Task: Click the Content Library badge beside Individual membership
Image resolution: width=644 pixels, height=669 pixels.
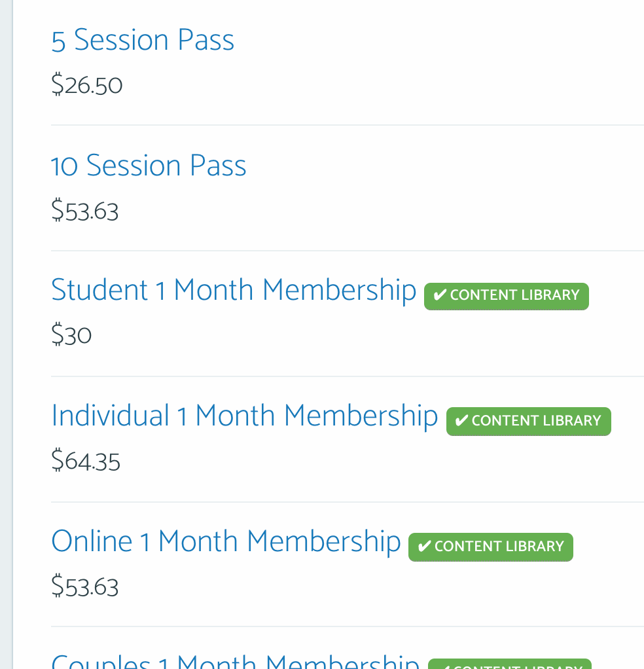Action: 528,422
